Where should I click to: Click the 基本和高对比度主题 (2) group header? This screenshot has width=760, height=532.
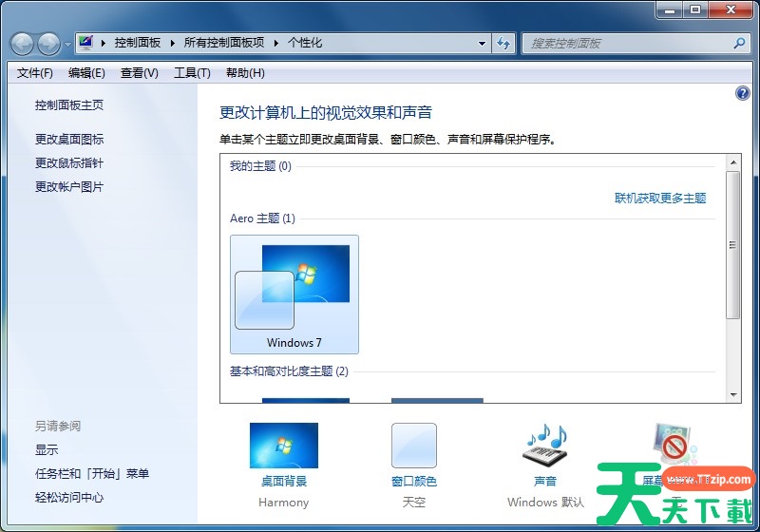click(x=289, y=371)
